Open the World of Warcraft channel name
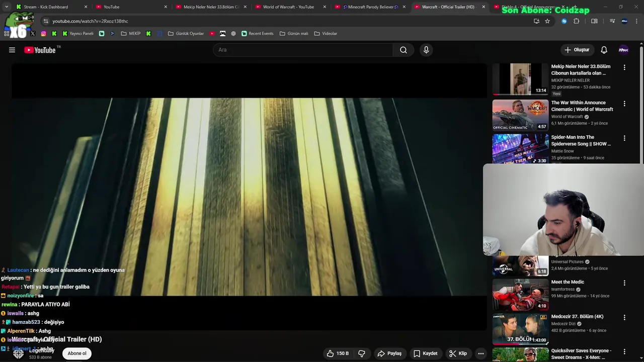The image size is (644, 362). [x=567, y=117]
